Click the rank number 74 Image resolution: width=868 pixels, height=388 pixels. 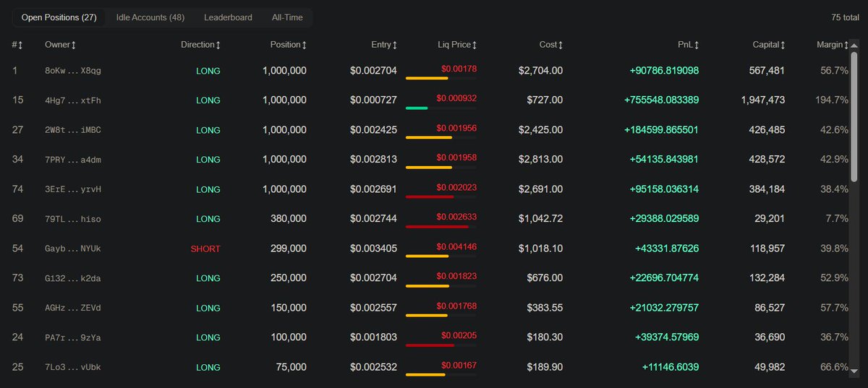click(18, 189)
